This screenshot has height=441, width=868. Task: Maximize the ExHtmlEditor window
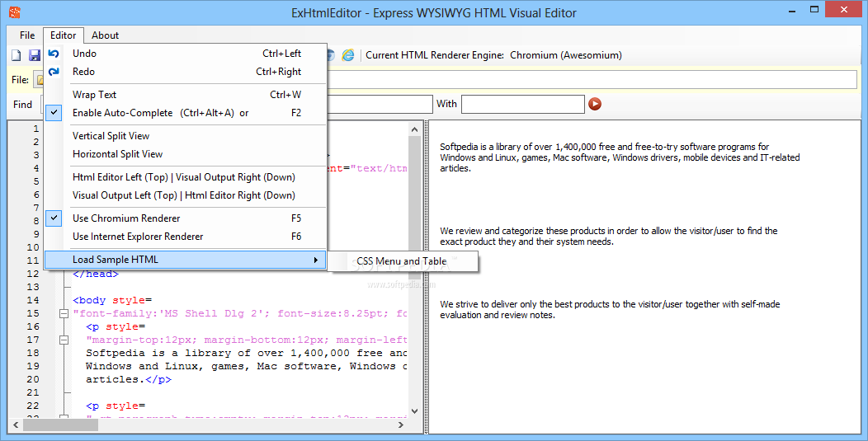(814, 9)
